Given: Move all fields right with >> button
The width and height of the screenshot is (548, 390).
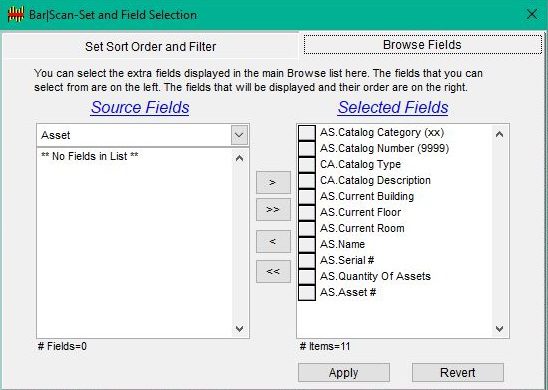Looking at the screenshot, I should pyautogui.click(x=273, y=210).
